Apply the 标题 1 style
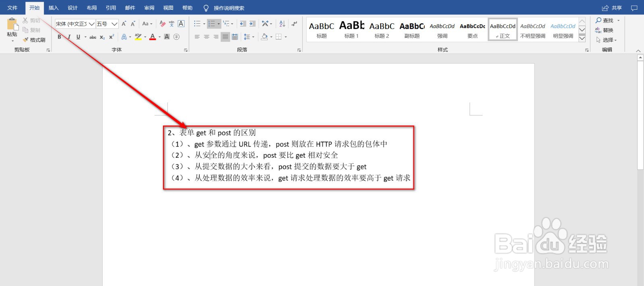Screen dimensions: 644x286 352,29
